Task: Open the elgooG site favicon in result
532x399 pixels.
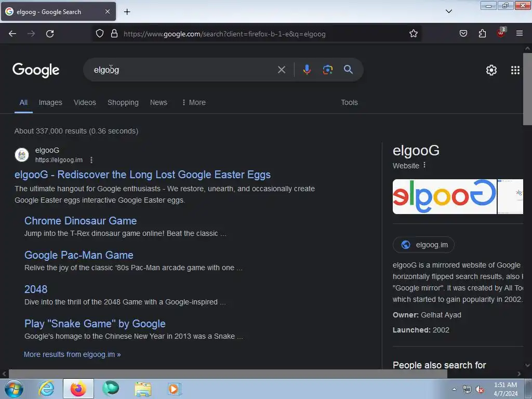Action: click(x=22, y=155)
